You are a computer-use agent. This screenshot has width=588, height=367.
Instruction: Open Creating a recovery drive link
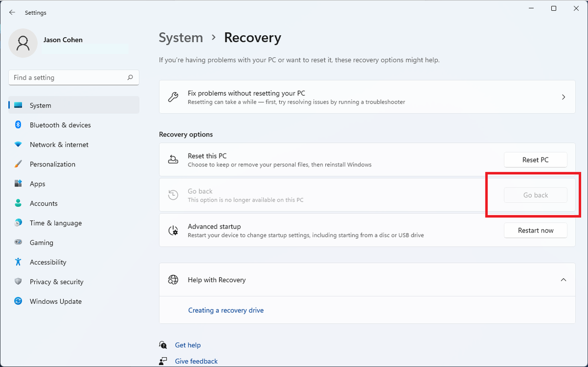pos(226,310)
